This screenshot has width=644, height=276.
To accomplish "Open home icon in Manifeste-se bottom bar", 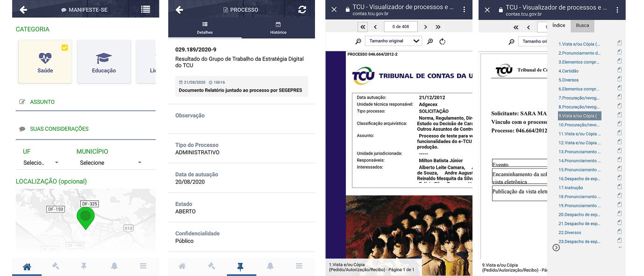I will tap(27, 266).
